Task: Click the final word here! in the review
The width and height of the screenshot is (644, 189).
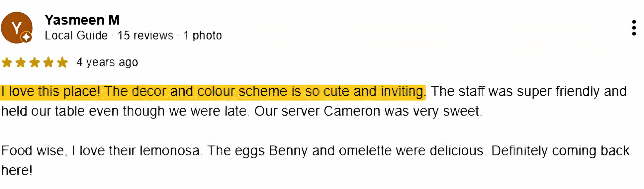Action: (x=17, y=170)
